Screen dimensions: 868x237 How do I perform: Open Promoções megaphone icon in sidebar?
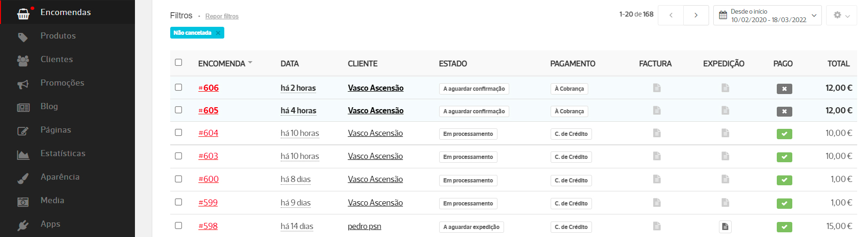pos(23,84)
